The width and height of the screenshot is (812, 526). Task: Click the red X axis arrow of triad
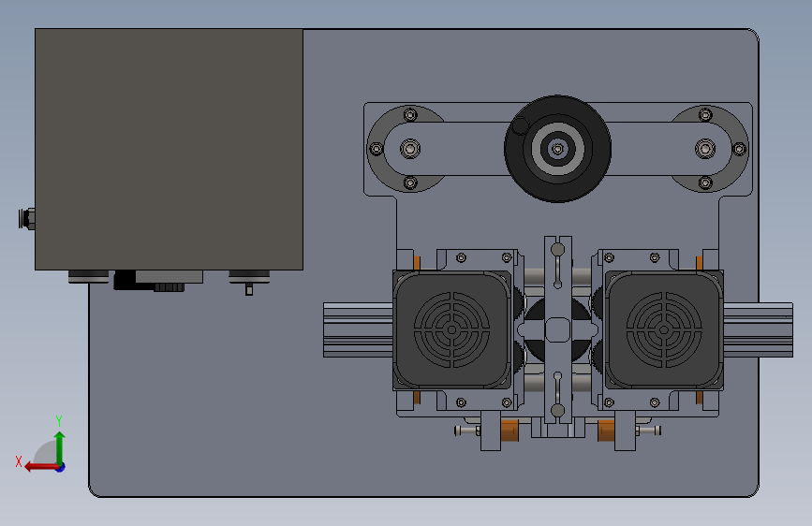click(40, 467)
